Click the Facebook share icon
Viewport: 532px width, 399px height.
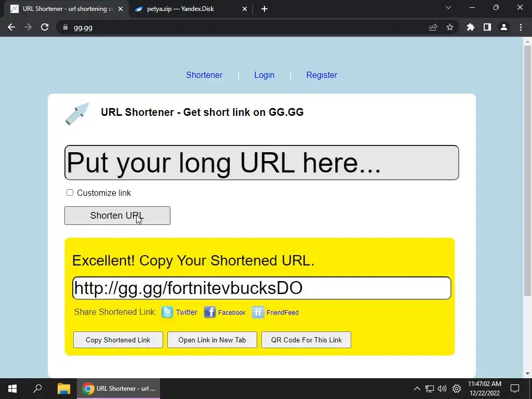[x=210, y=312]
